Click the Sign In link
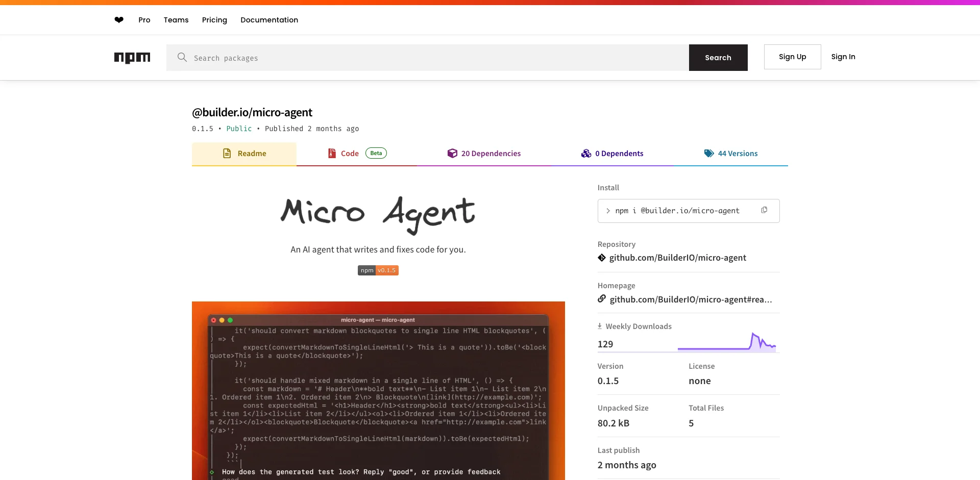Image resolution: width=980 pixels, height=480 pixels. click(x=843, y=57)
